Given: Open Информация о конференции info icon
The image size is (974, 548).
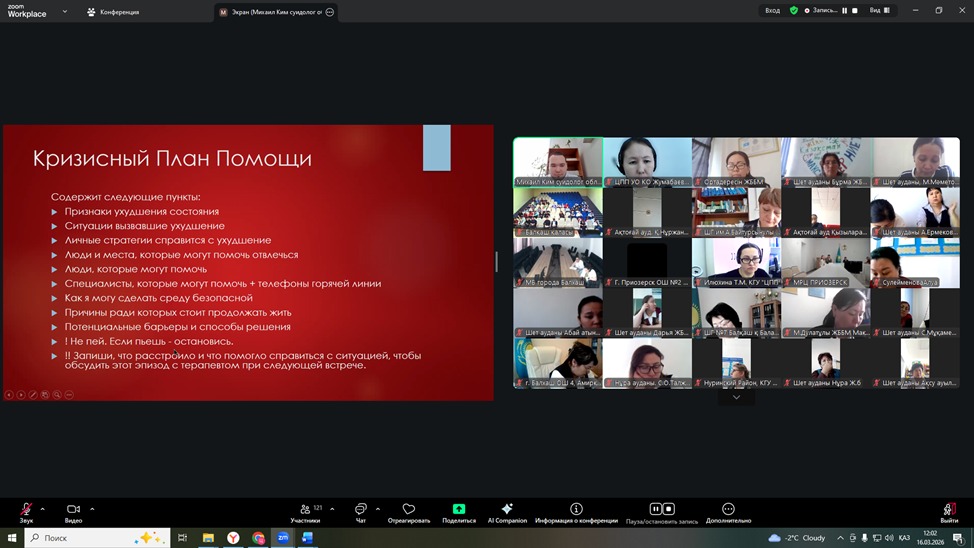Looking at the screenshot, I should tap(576, 510).
